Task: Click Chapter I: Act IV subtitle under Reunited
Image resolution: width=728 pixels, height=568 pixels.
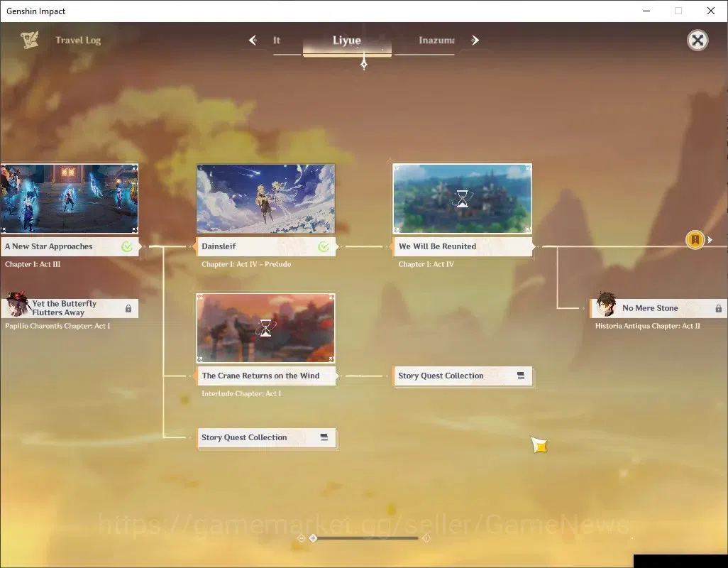Action: (x=426, y=264)
